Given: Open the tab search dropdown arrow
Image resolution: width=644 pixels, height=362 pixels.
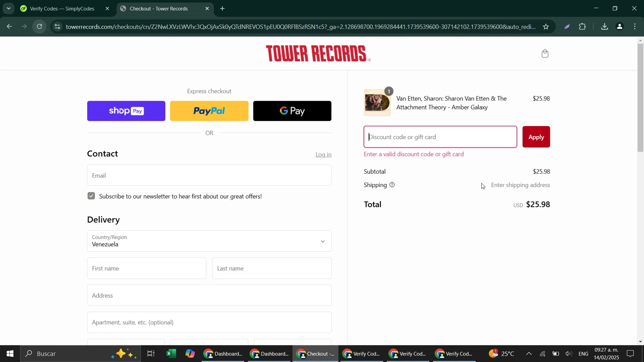Looking at the screenshot, I should point(9,9).
